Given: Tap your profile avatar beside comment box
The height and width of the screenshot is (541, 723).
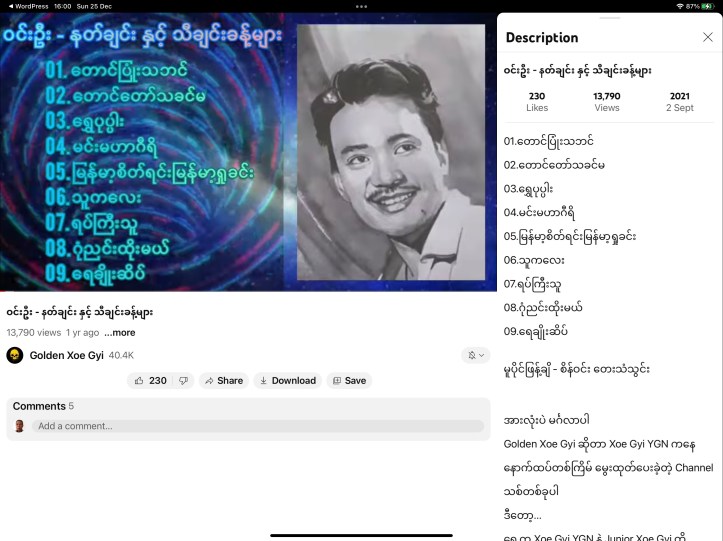Looking at the screenshot, I should click(19, 426).
